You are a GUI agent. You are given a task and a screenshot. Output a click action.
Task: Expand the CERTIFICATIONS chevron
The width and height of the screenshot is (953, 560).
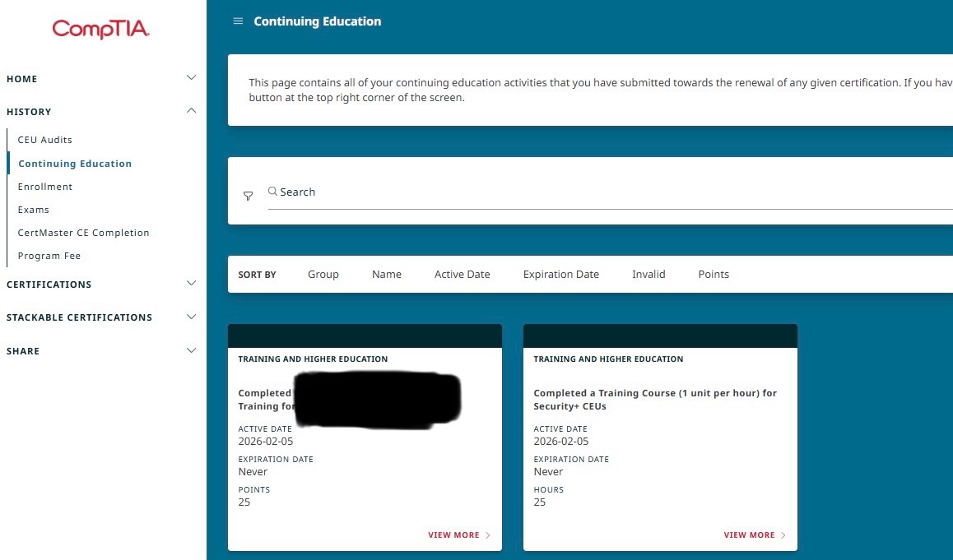191,283
